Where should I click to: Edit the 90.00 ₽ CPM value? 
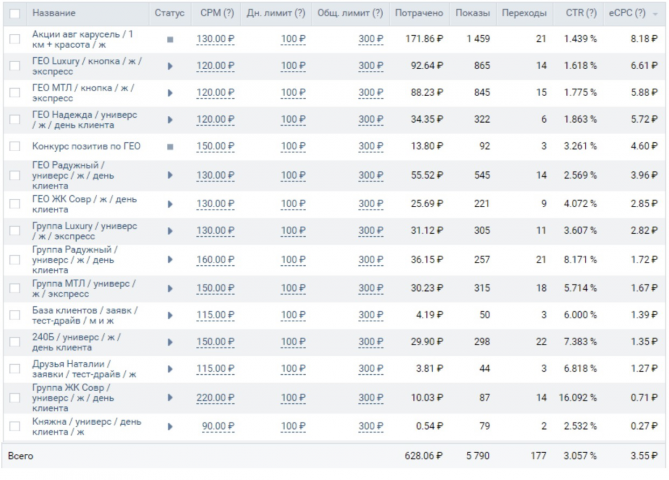pos(218,426)
